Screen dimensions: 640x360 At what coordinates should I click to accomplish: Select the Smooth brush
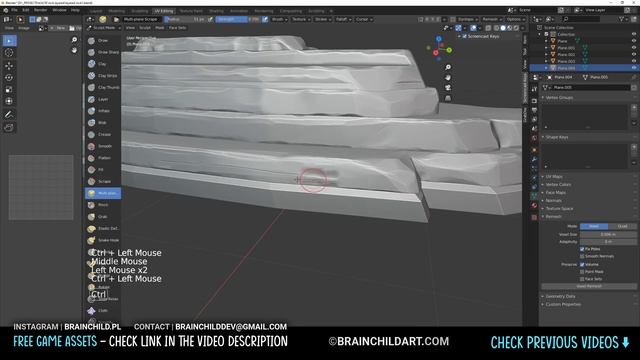[102, 146]
